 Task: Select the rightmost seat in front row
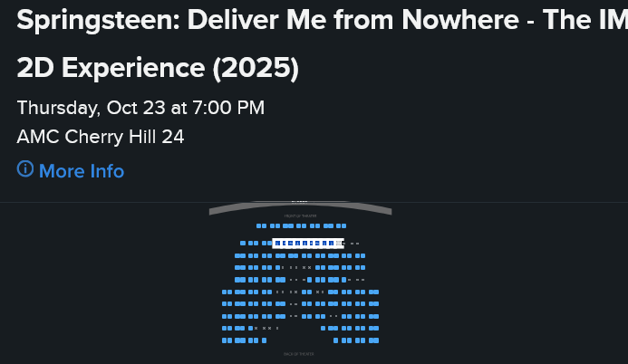click(x=343, y=225)
